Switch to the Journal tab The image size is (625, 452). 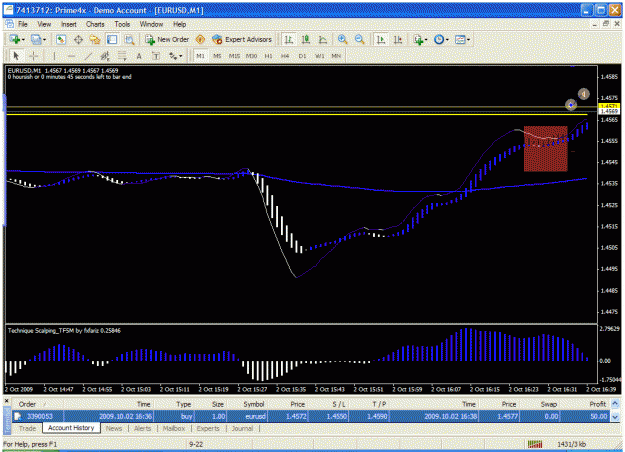242,428
